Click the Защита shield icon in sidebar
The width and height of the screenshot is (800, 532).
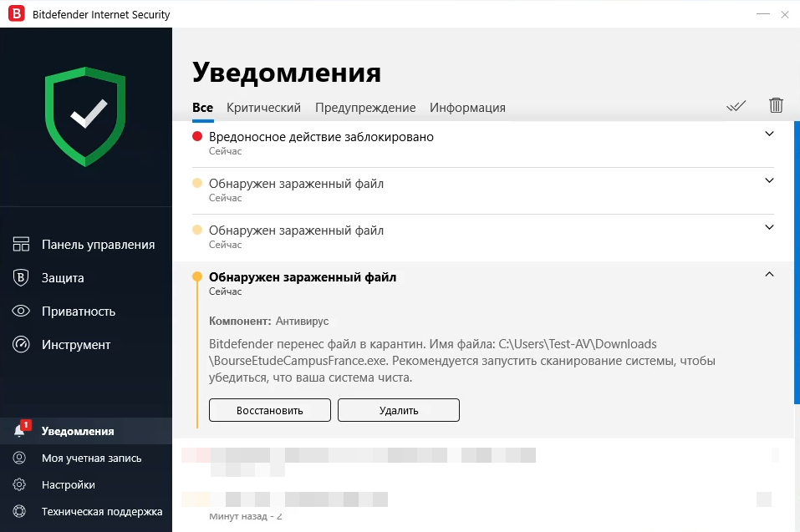[20, 278]
